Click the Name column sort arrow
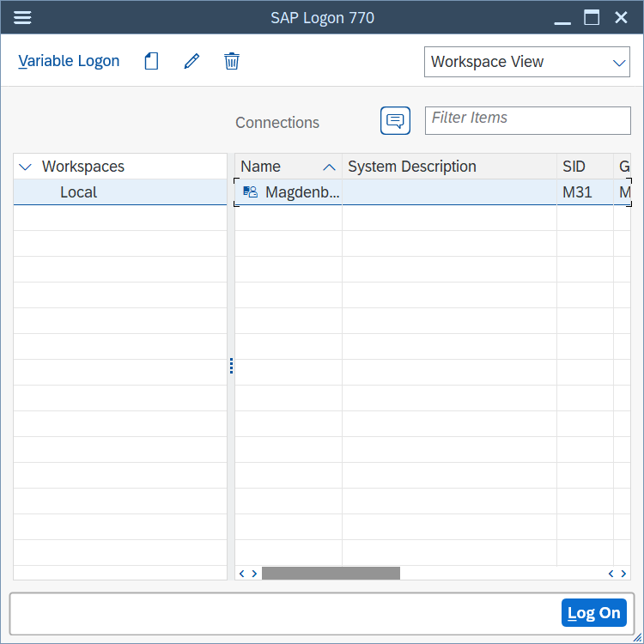This screenshot has width=644, height=644. coord(330,167)
